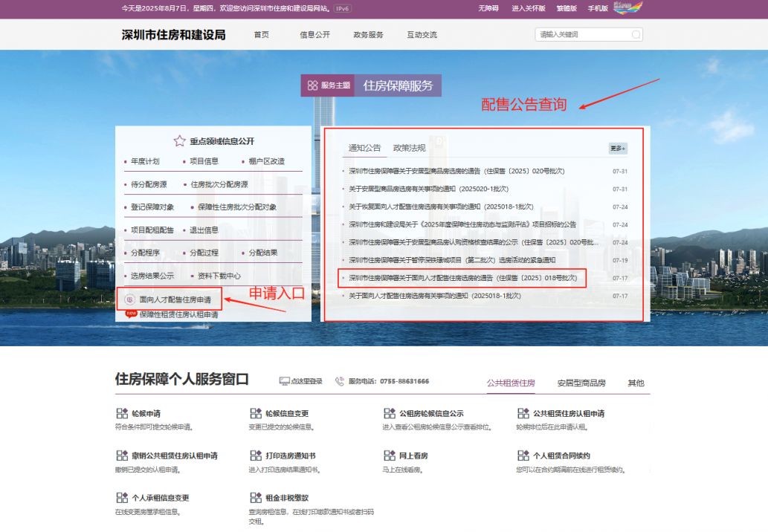Select the 其他 tab
This screenshot has width=768, height=532.
pyautogui.click(x=636, y=383)
